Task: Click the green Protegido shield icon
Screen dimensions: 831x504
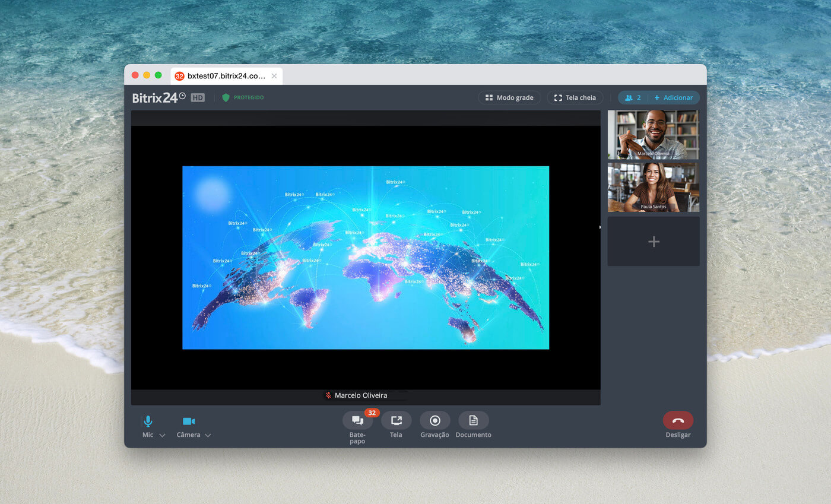Action: [226, 97]
